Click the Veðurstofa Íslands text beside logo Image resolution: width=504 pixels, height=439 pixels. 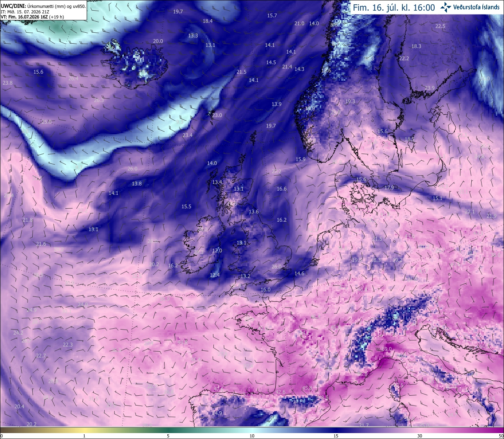476,7
